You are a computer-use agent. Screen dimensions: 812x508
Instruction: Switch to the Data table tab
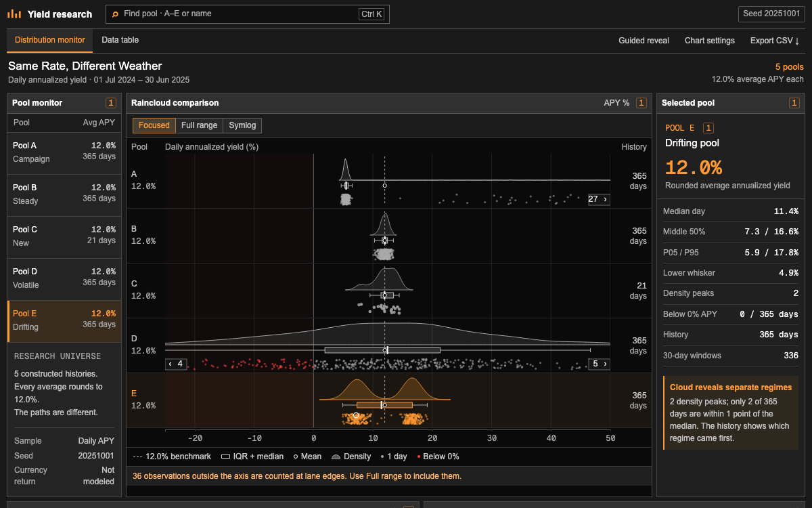pos(120,41)
